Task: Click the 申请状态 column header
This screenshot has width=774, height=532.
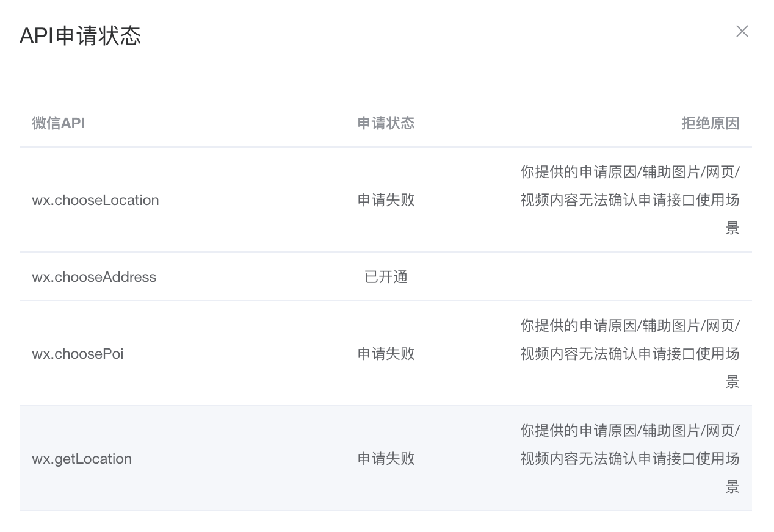Action: 386,123
